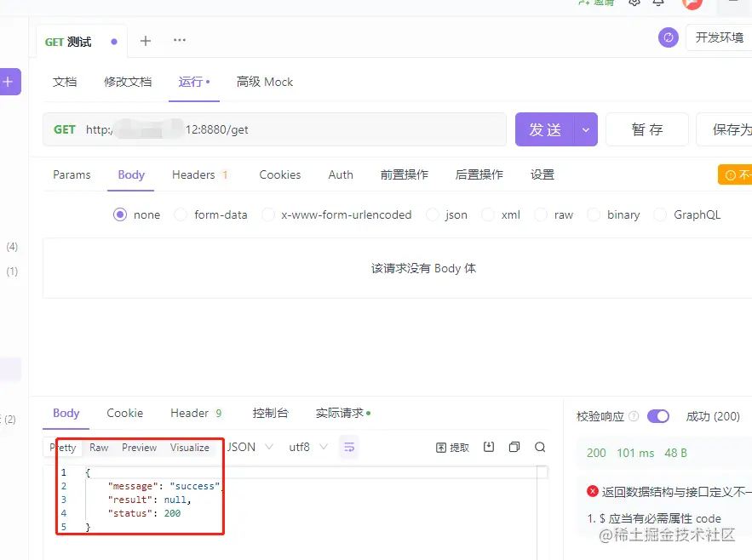Screen dimensions: 752x560
Task: Open the 成功 (200) response selector
Action: point(713,416)
